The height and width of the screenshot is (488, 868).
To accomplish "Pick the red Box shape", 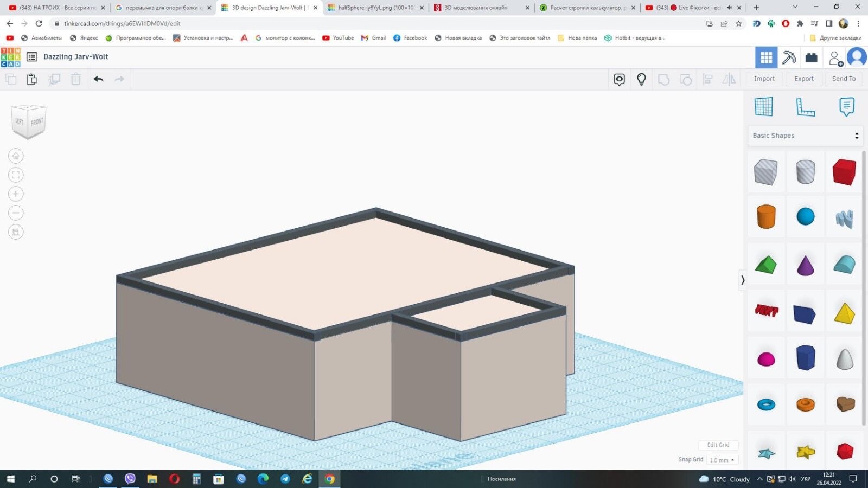I will click(x=844, y=172).
